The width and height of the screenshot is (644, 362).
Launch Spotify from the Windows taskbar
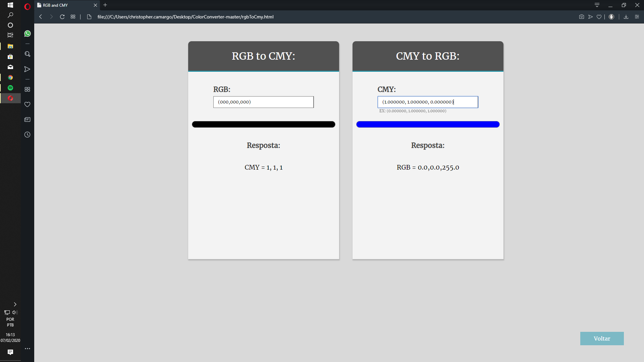point(10,88)
